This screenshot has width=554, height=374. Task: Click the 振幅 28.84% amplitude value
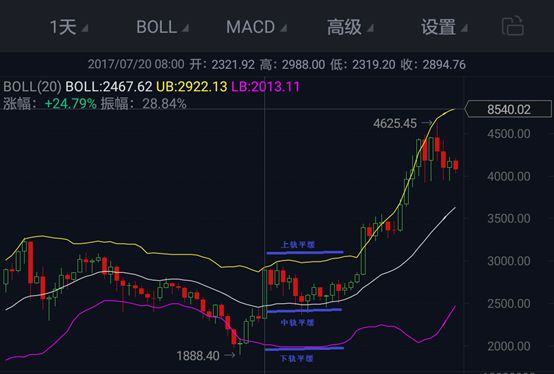click(x=143, y=104)
